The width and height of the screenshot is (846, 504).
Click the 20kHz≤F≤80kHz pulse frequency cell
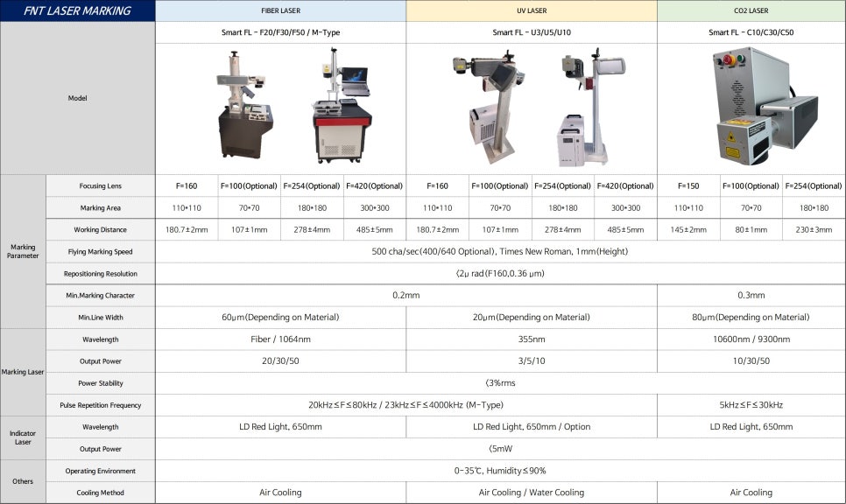[x=405, y=405]
